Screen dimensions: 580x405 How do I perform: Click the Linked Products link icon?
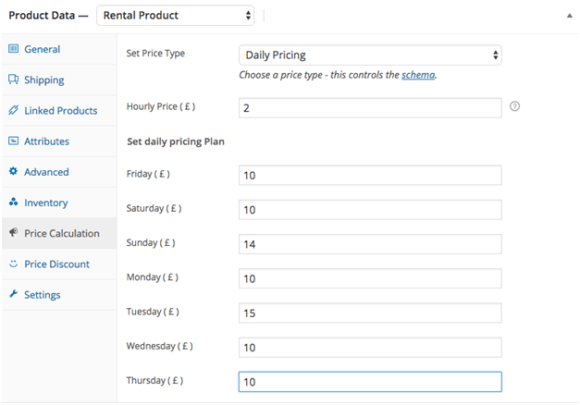13,110
